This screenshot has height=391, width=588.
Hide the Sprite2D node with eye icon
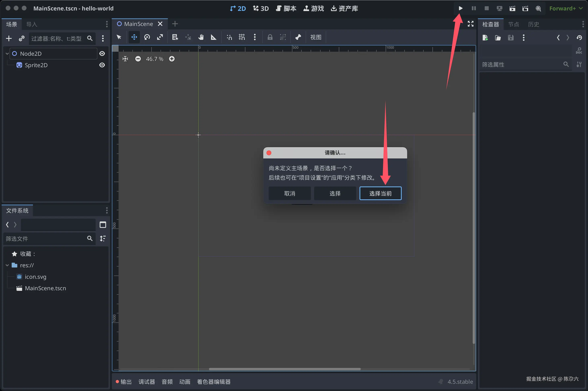click(x=102, y=65)
